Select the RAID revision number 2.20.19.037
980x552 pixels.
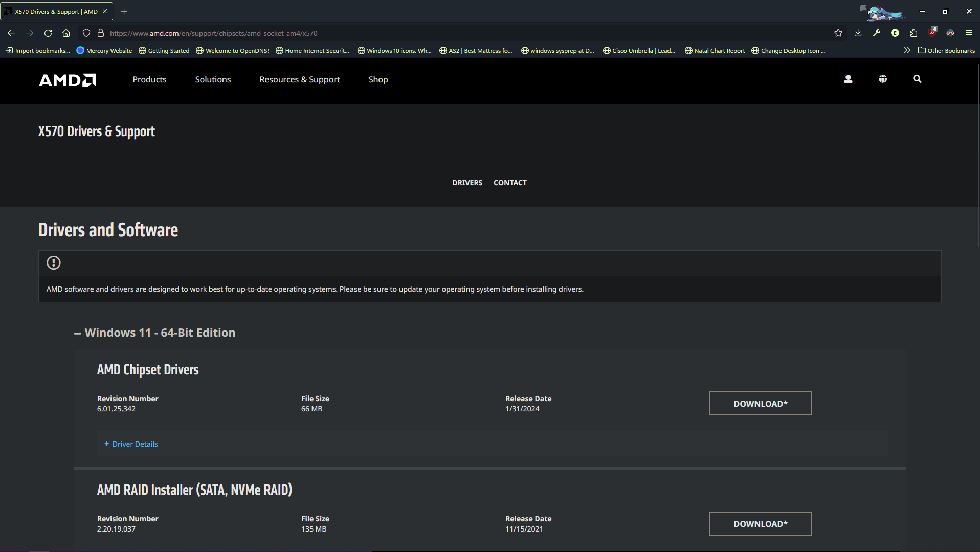116,529
